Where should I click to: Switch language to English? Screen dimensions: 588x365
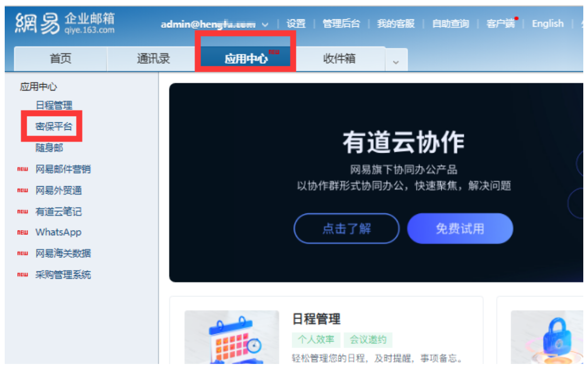click(548, 24)
